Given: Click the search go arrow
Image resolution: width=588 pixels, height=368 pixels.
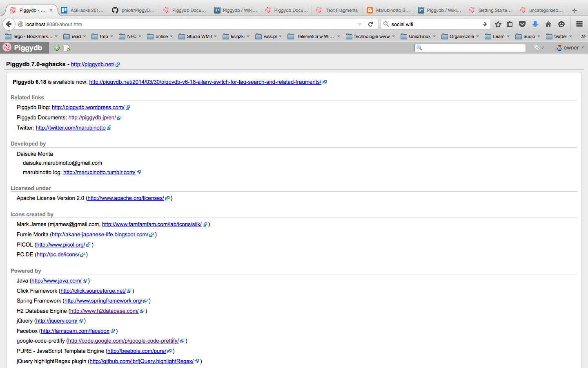Looking at the screenshot, I should (x=485, y=24).
